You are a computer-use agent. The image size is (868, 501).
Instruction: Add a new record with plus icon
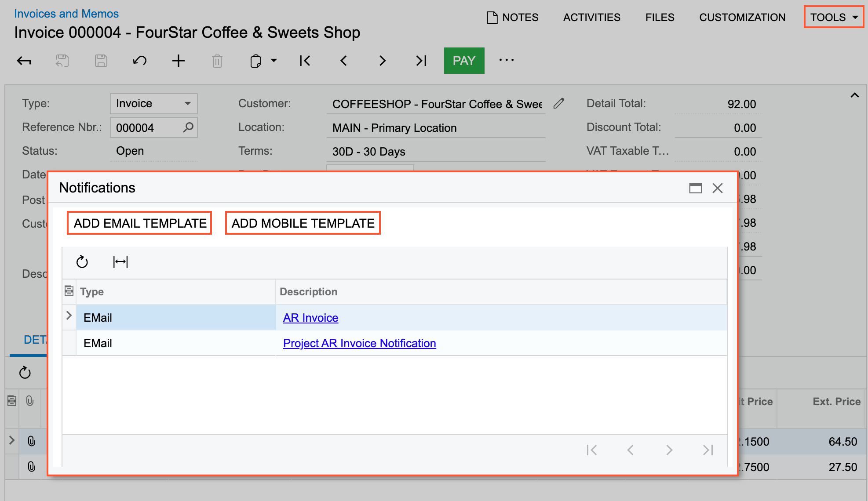[178, 61]
